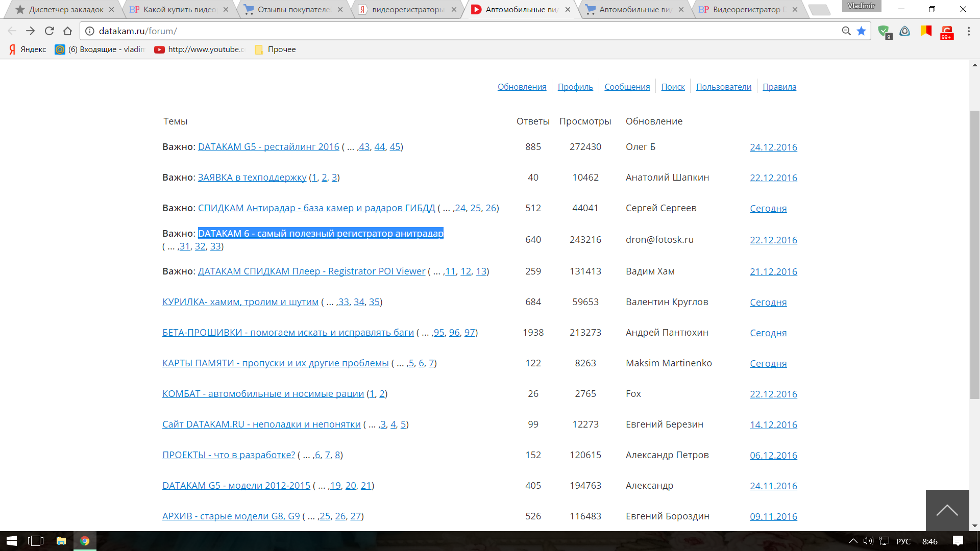The image size is (980, 551).
Task: Click the vertical scrollbar thumb
Action: (974, 255)
